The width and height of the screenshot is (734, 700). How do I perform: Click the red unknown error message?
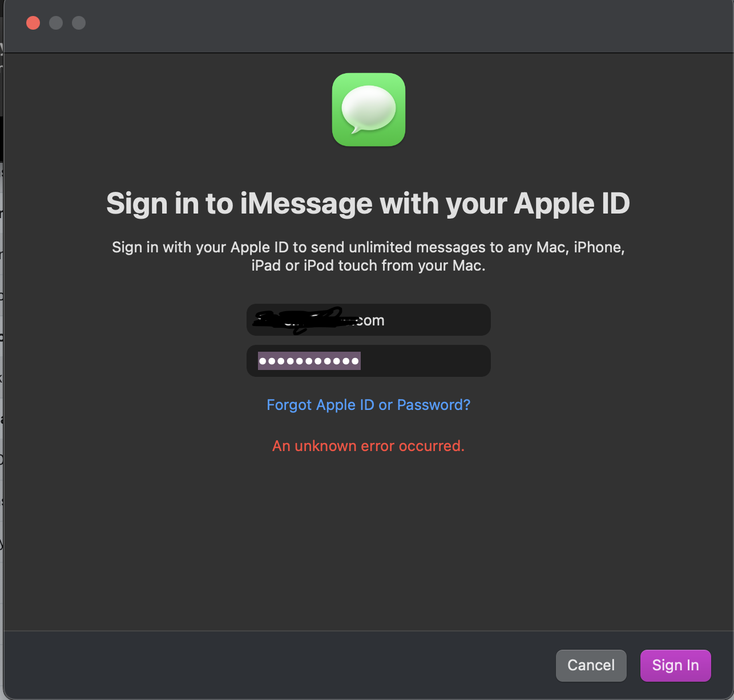369,446
